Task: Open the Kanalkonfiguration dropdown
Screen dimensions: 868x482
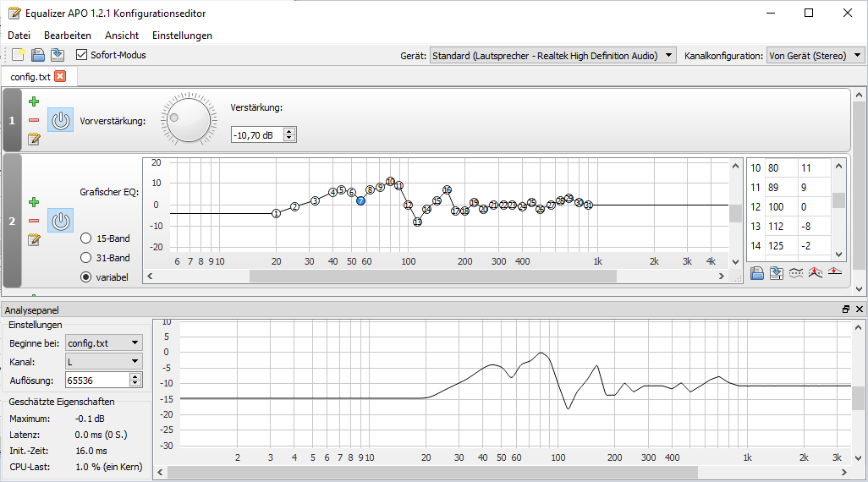Action: coord(815,56)
